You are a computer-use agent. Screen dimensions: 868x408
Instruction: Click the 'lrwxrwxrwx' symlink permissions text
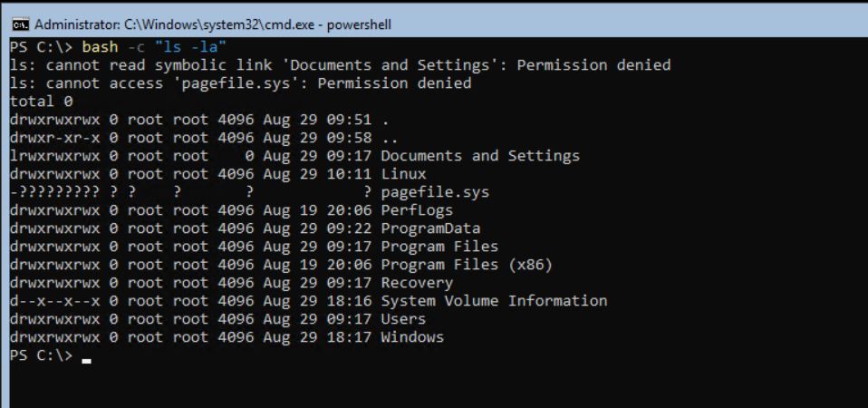click(54, 156)
